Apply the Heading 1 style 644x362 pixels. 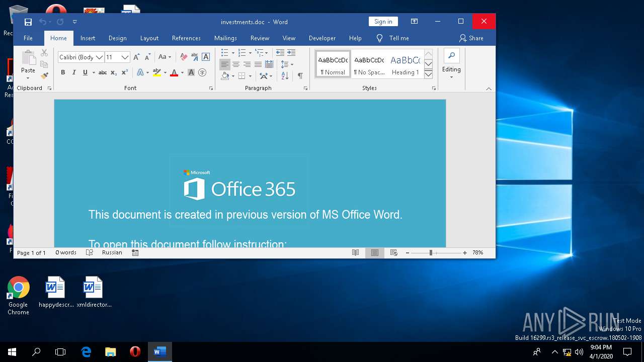405,64
